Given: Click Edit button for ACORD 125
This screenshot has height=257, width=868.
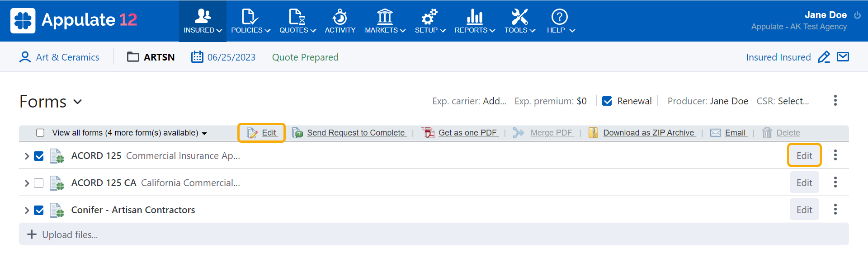Looking at the screenshot, I should [804, 155].
